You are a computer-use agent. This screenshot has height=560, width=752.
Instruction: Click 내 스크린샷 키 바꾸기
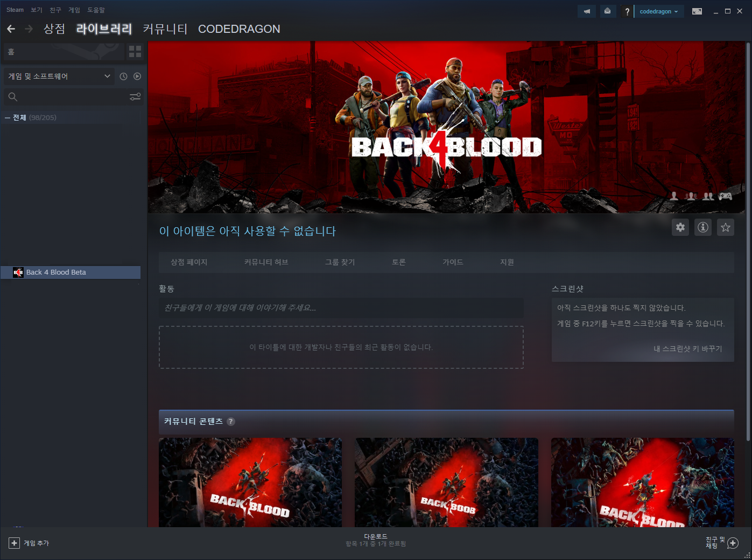(688, 349)
